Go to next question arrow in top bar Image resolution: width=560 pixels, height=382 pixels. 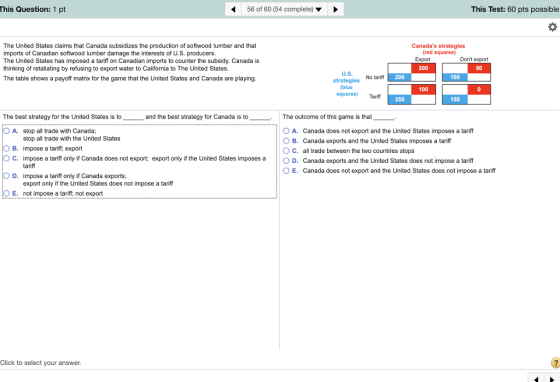tap(335, 9)
